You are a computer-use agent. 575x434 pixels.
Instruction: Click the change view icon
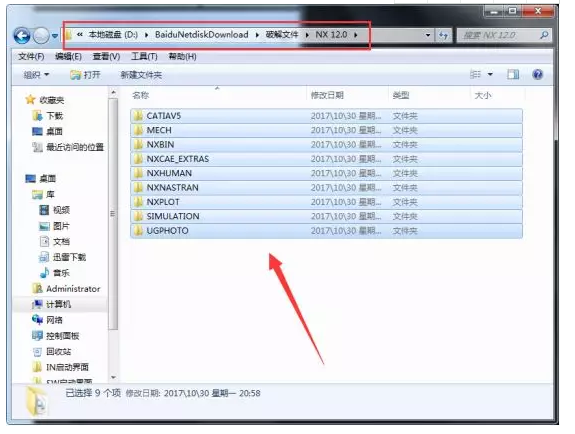click(x=475, y=74)
